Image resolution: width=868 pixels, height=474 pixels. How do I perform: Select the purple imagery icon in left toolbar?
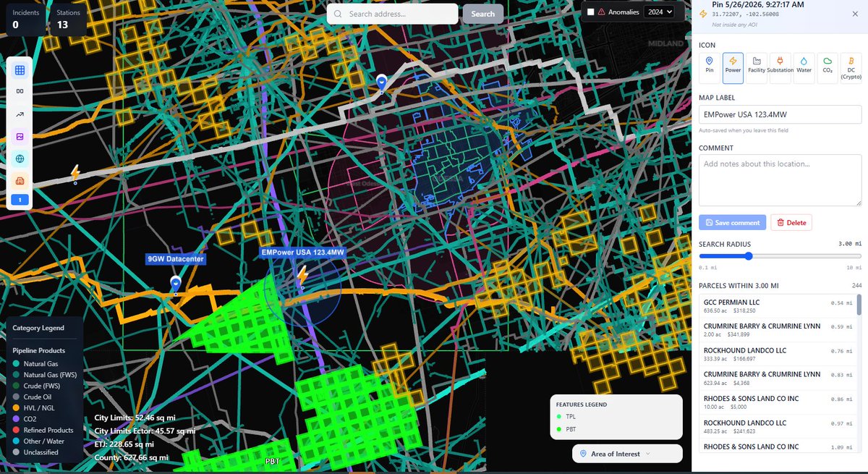(20, 136)
